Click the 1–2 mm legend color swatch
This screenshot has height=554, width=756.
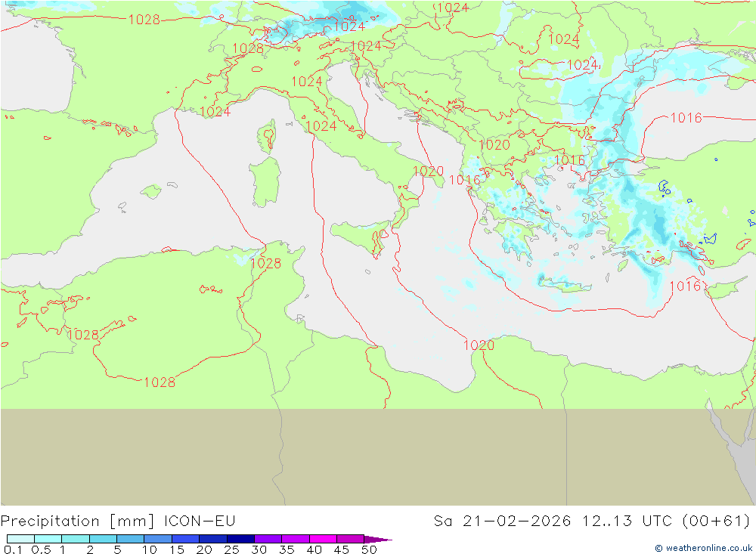[x=76, y=539]
